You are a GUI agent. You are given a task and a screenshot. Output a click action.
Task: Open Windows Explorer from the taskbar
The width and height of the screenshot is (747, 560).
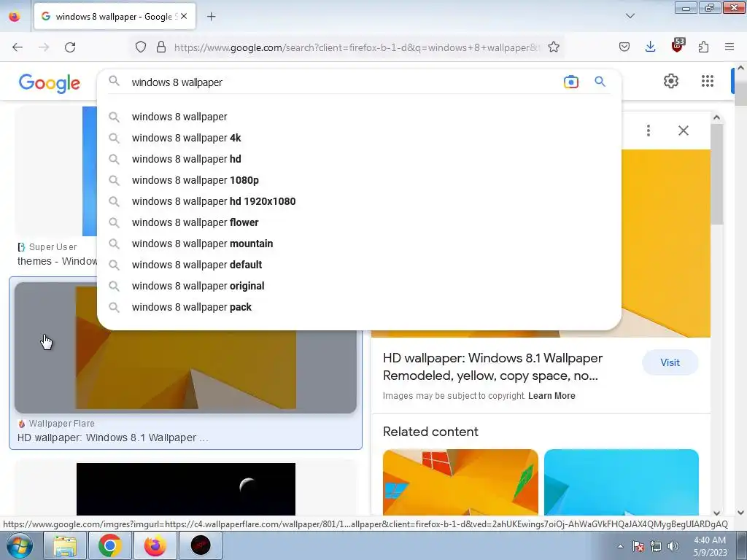click(x=65, y=545)
